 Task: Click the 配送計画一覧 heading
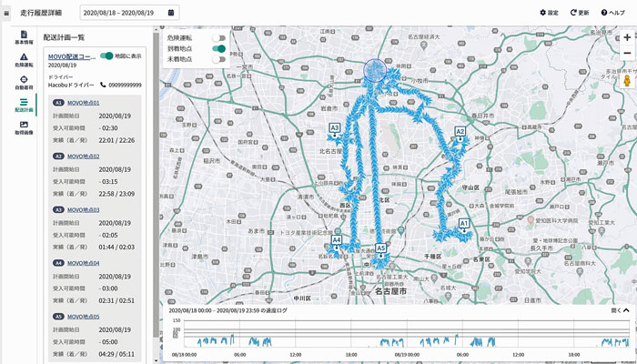64,37
